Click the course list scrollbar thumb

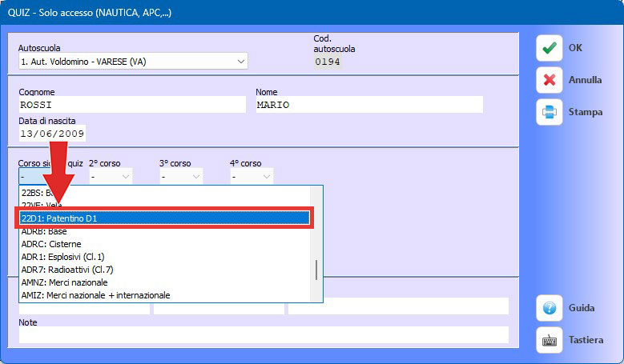[317, 270]
